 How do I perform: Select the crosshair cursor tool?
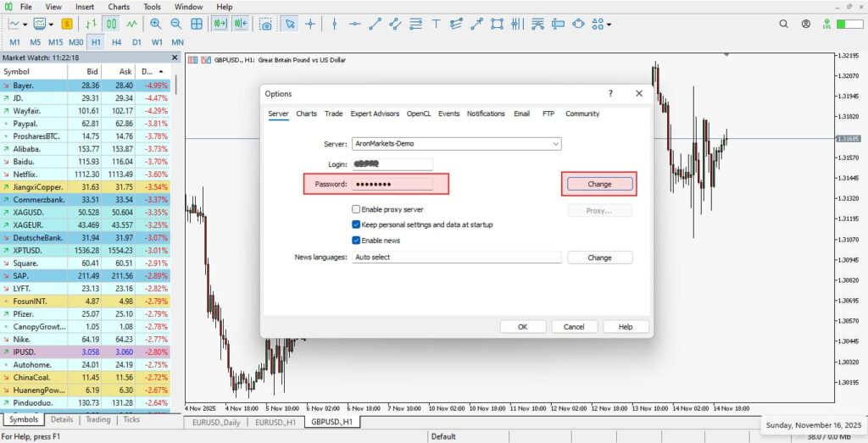click(x=311, y=25)
